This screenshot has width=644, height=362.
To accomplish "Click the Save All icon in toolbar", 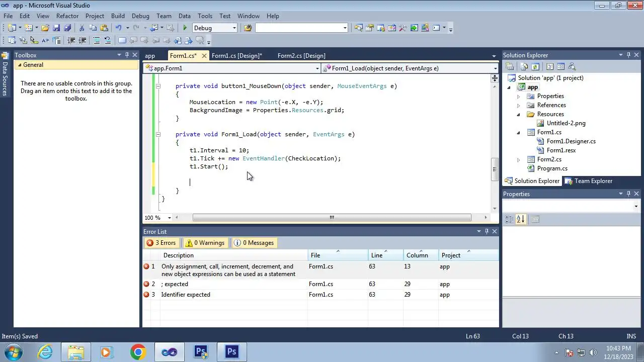I will [67, 28].
